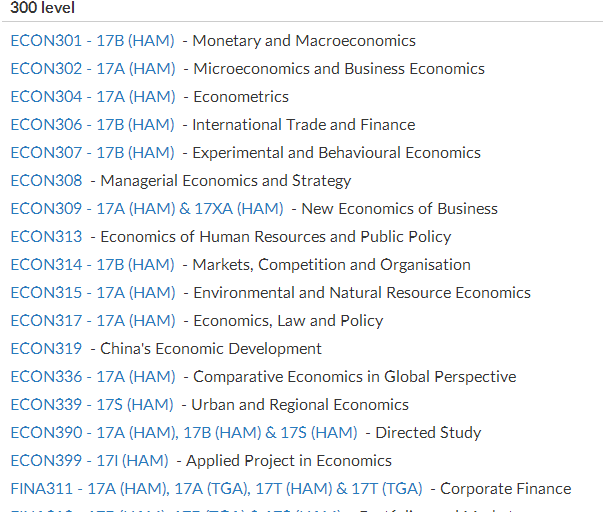Screen dimensions: 603x512
Task: Open the ECON304 Econometrics paper link
Action: 92,97
